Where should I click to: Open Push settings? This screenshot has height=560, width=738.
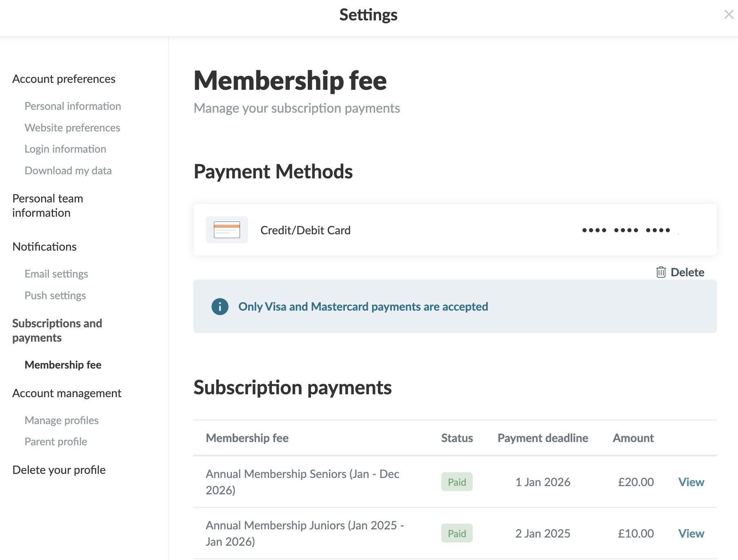[55, 296]
